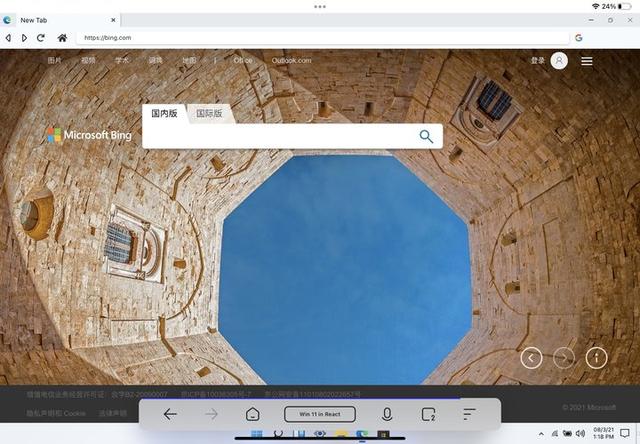Open the Bing hamburger menu
Image resolution: width=640 pixels, height=444 pixels.
pyautogui.click(x=587, y=61)
